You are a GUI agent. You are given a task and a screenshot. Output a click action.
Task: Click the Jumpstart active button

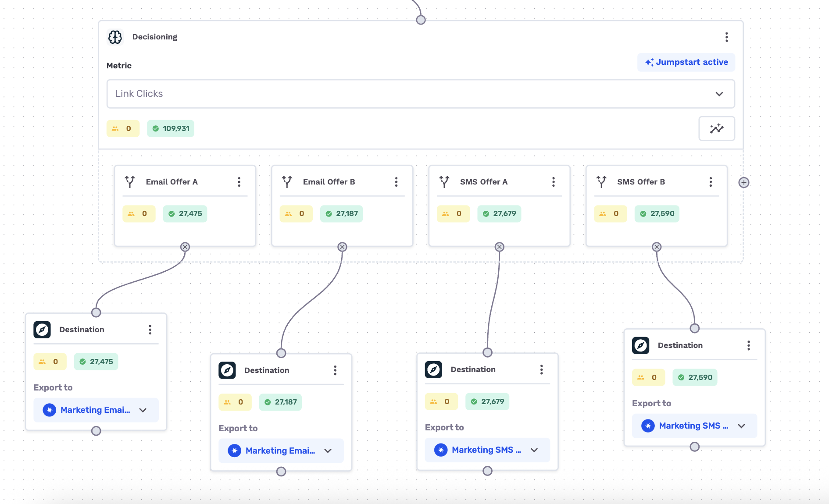(x=686, y=62)
